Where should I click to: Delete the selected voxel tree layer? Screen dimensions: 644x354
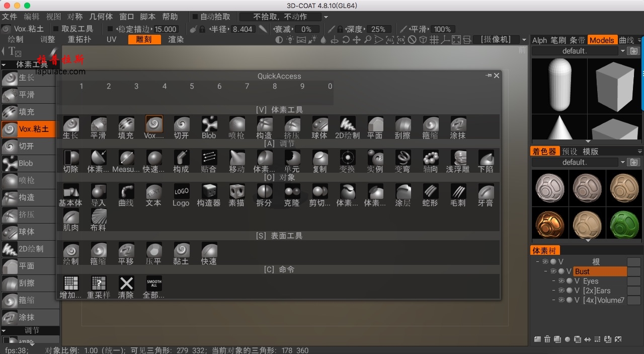tap(547, 339)
